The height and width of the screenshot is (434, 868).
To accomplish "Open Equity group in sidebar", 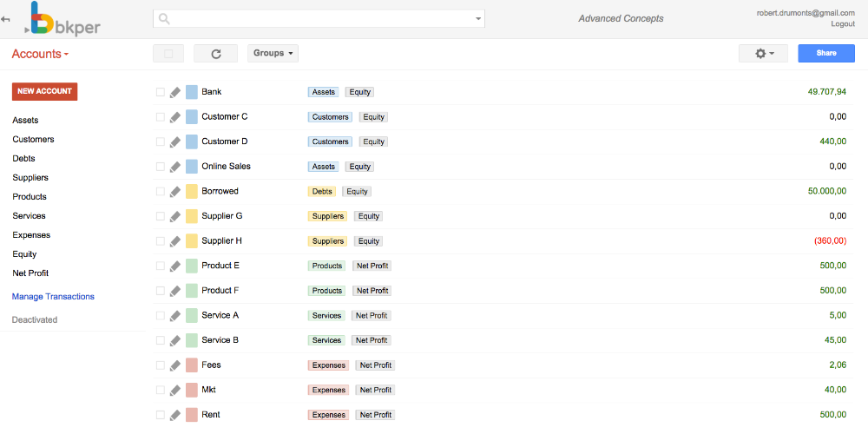I will (x=24, y=254).
